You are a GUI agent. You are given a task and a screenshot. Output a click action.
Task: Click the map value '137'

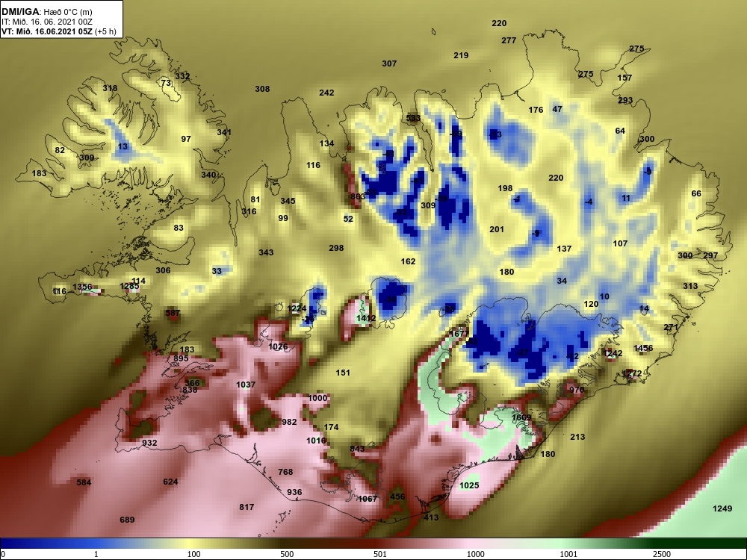coord(565,249)
